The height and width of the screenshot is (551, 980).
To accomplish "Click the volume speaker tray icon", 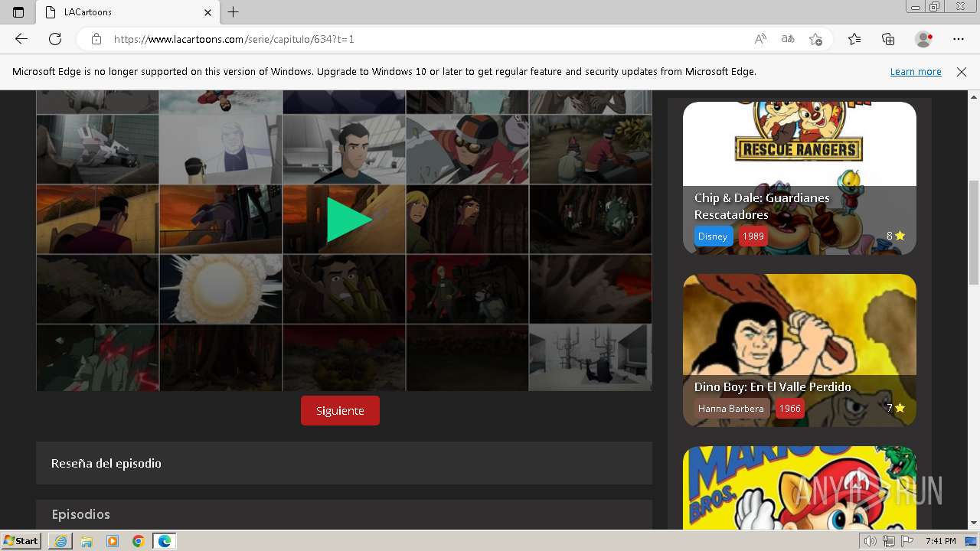I will [871, 541].
